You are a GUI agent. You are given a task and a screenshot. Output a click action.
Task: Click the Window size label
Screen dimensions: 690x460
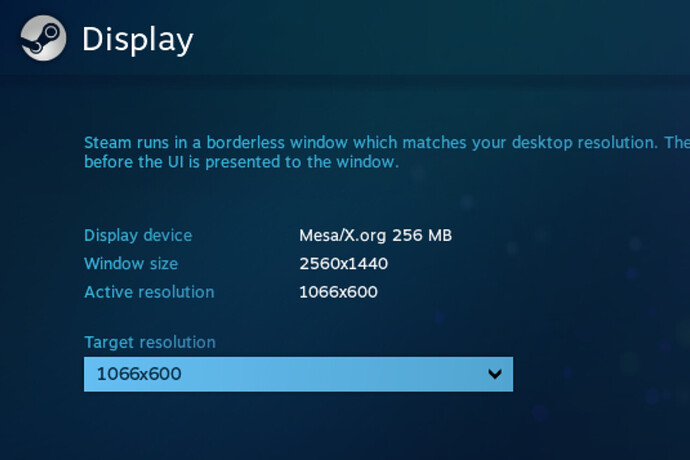131,264
